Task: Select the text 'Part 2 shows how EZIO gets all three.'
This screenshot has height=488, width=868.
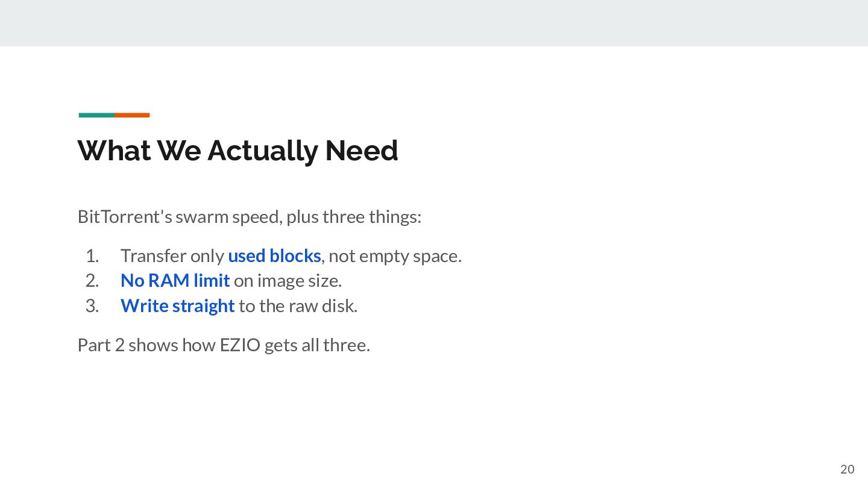Action: pos(224,345)
